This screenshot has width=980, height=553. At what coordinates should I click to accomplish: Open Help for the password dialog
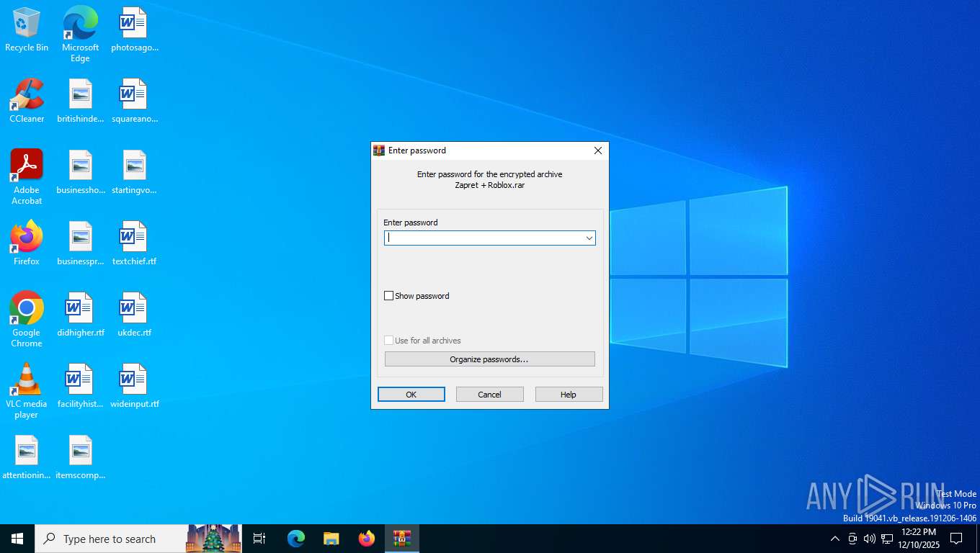569,395
